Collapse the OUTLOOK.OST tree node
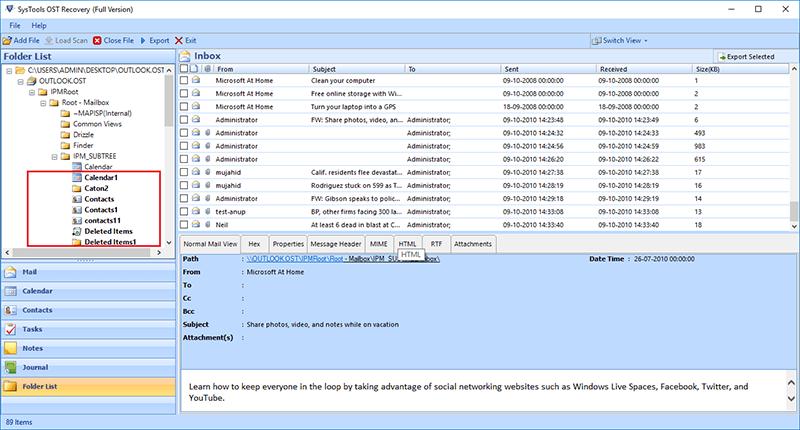Viewport: 800px width, 430px height. 20,81
